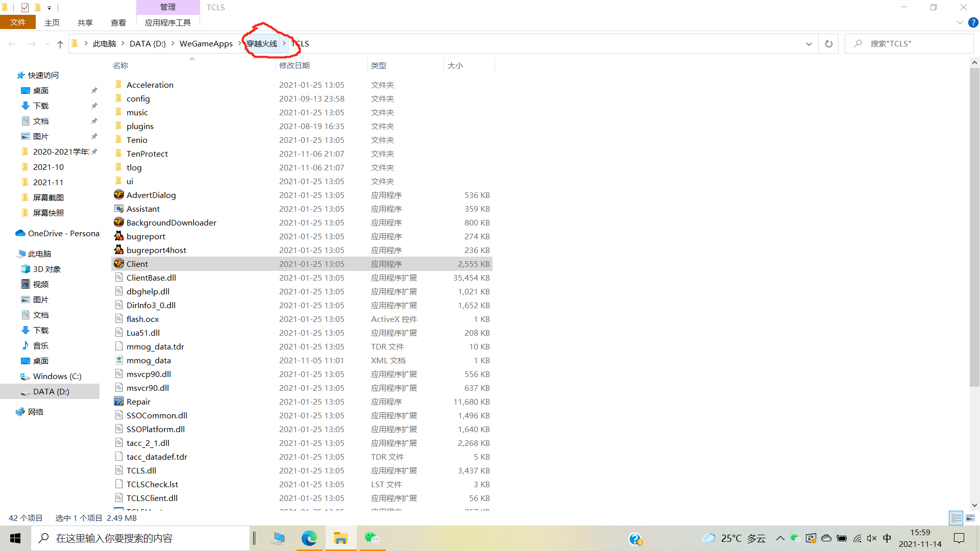Open the recent locations dropdown arrow
Image resolution: width=980 pixels, height=551 pixels.
coord(47,44)
